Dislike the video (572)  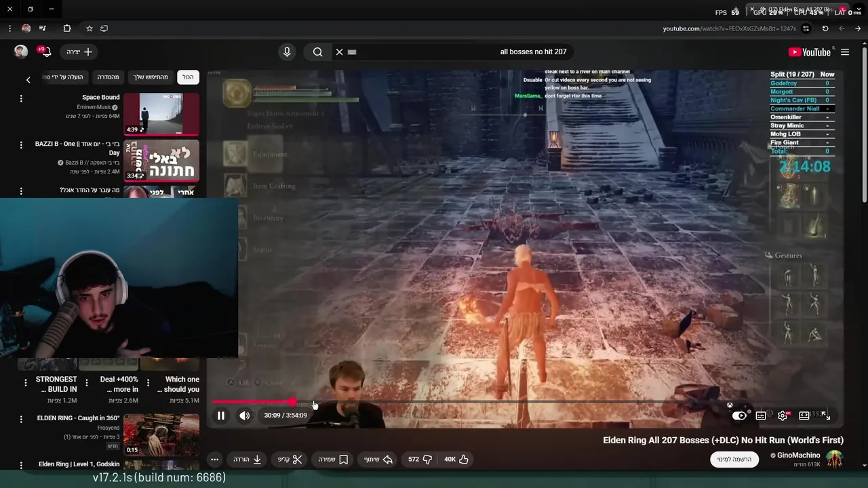click(x=420, y=460)
